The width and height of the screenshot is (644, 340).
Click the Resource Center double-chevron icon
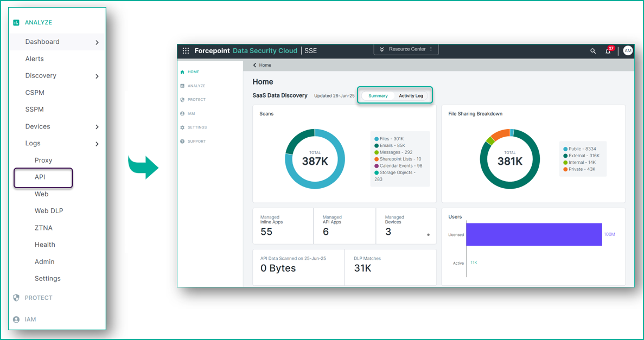pos(381,49)
